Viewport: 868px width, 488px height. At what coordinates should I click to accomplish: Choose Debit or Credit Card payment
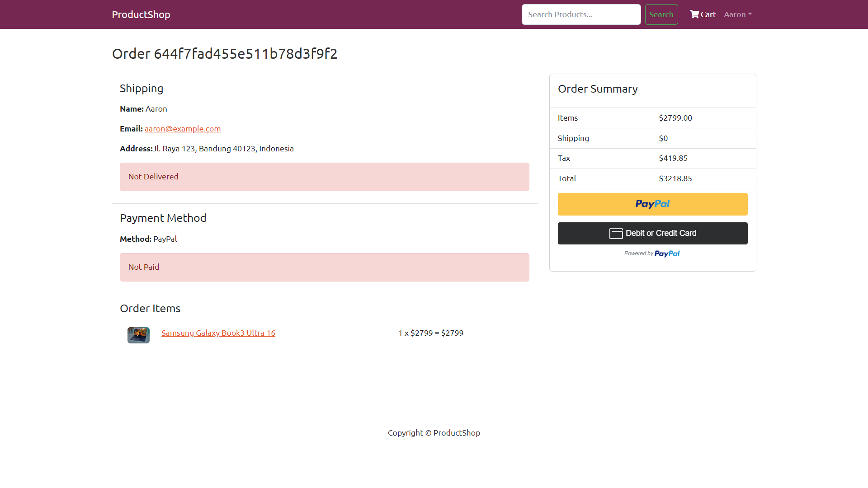pyautogui.click(x=652, y=233)
